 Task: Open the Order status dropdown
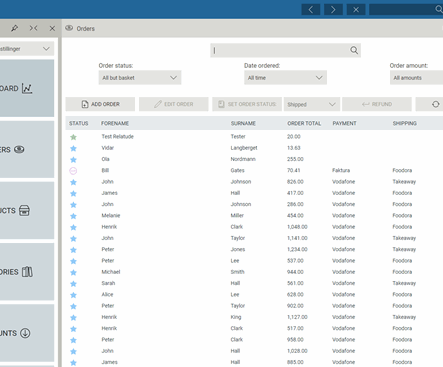(x=140, y=78)
